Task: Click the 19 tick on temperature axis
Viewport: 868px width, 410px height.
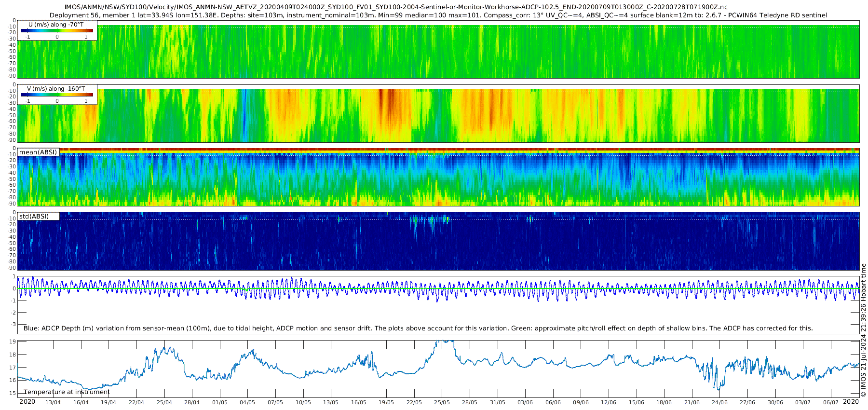Action: [13, 342]
